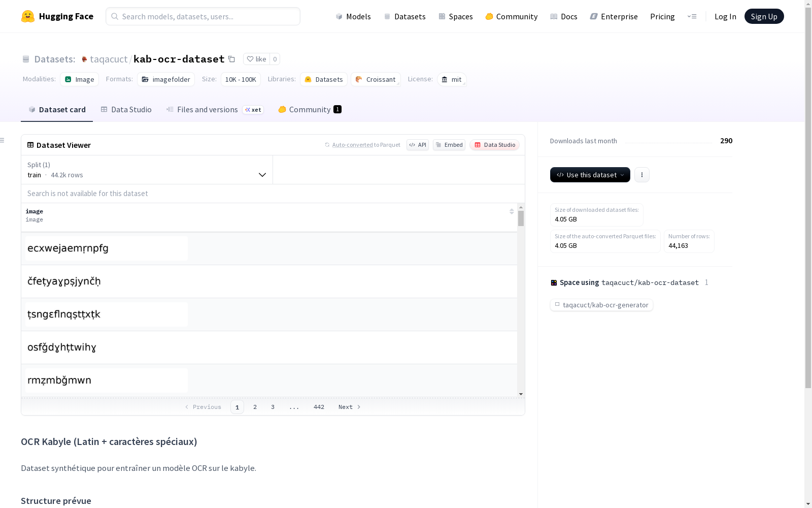Screen dimensions: 812x508
Task: Go to page 2 of the viewer
Action: click(255, 407)
